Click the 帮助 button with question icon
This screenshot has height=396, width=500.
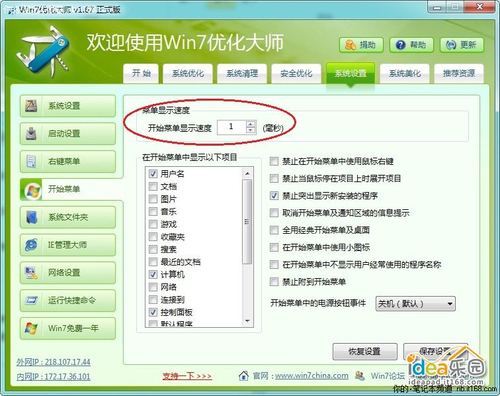pos(411,45)
